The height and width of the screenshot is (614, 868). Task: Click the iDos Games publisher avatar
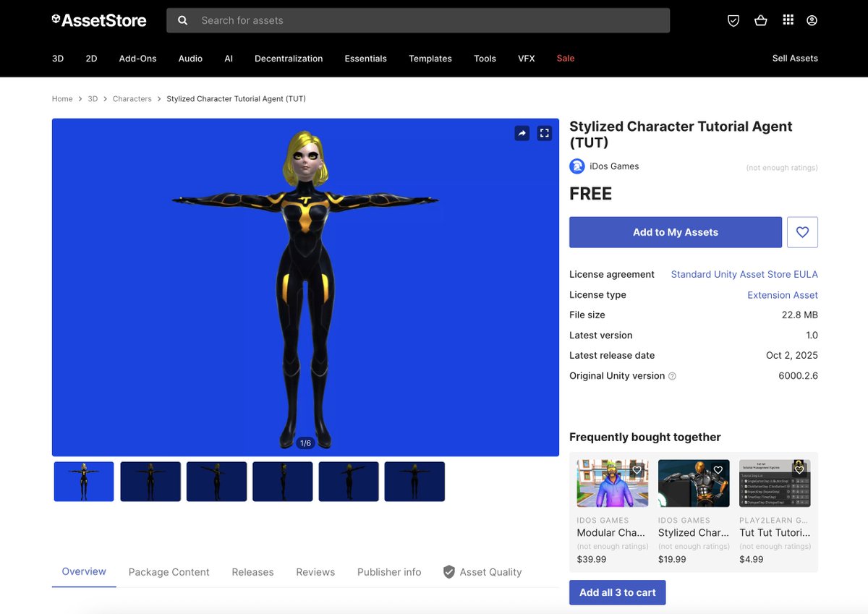577,166
